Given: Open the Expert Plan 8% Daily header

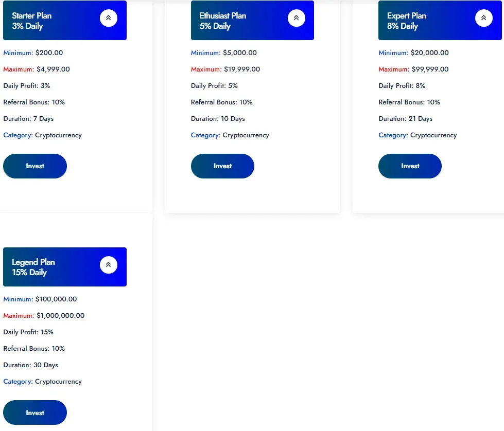Looking at the screenshot, I should pyautogui.click(x=407, y=21).
